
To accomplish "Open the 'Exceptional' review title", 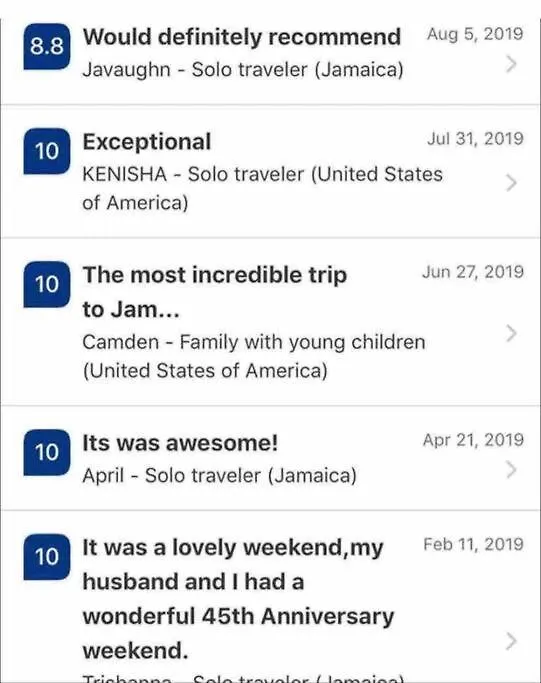I will [x=147, y=142].
